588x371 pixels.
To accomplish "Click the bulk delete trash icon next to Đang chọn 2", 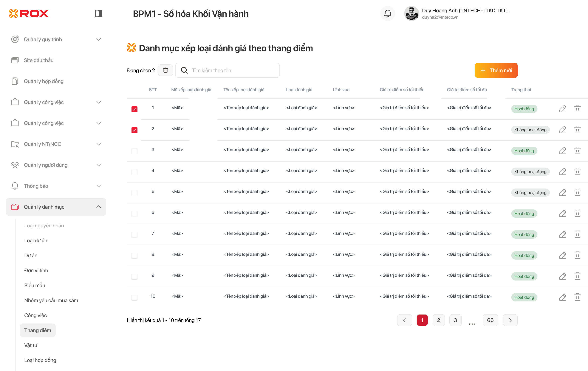I will coord(165,70).
